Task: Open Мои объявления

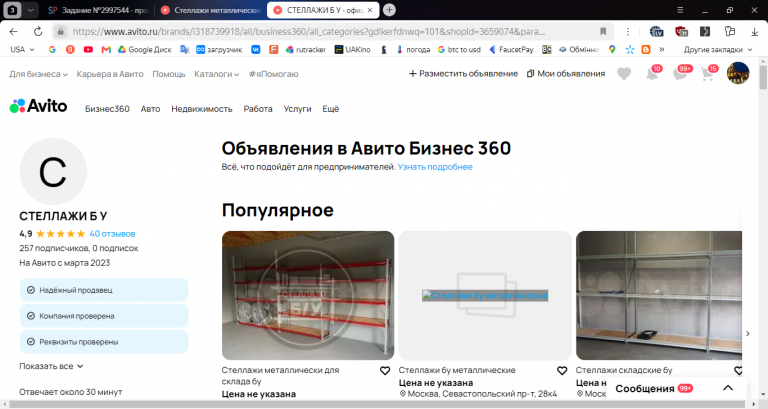Action: tap(566, 73)
